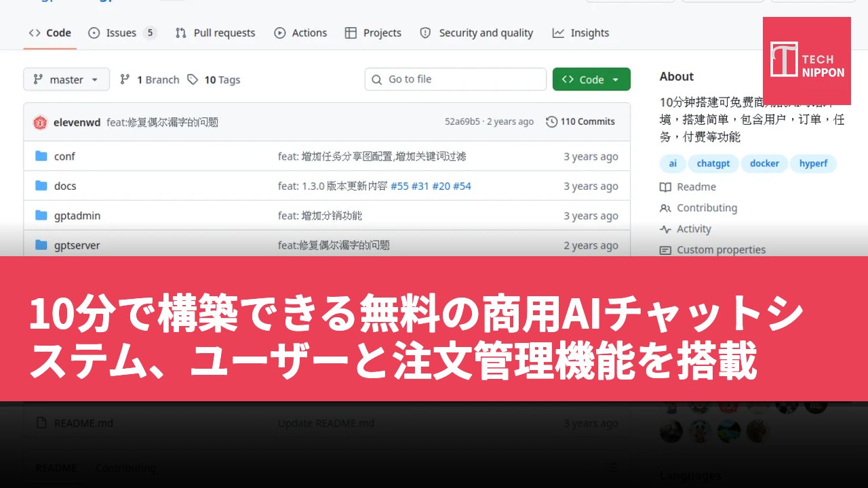Open commit hash 52a69b5
868x488 pixels.
pos(462,122)
